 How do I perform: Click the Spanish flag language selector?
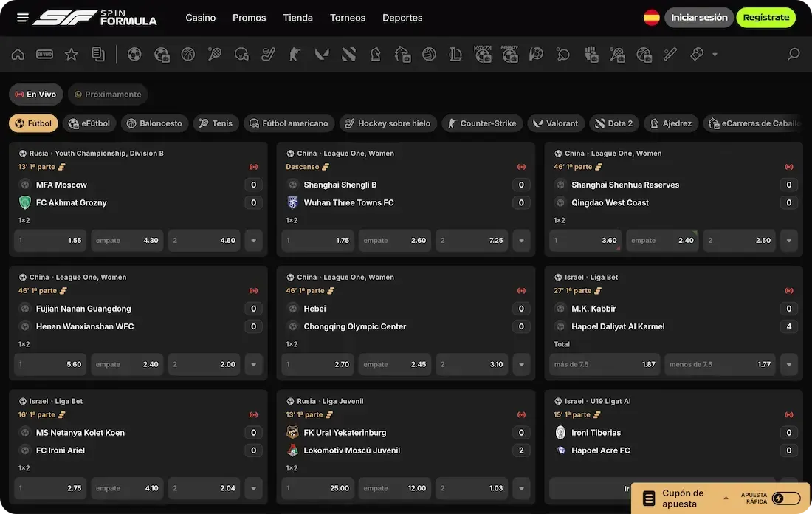click(652, 18)
